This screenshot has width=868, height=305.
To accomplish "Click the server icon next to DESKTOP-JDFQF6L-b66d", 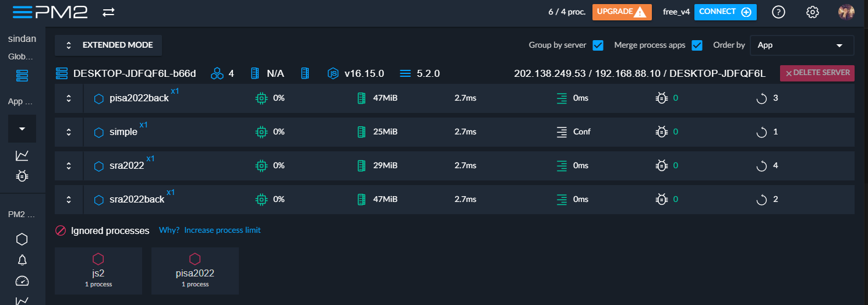I will [x=61, y=74].
